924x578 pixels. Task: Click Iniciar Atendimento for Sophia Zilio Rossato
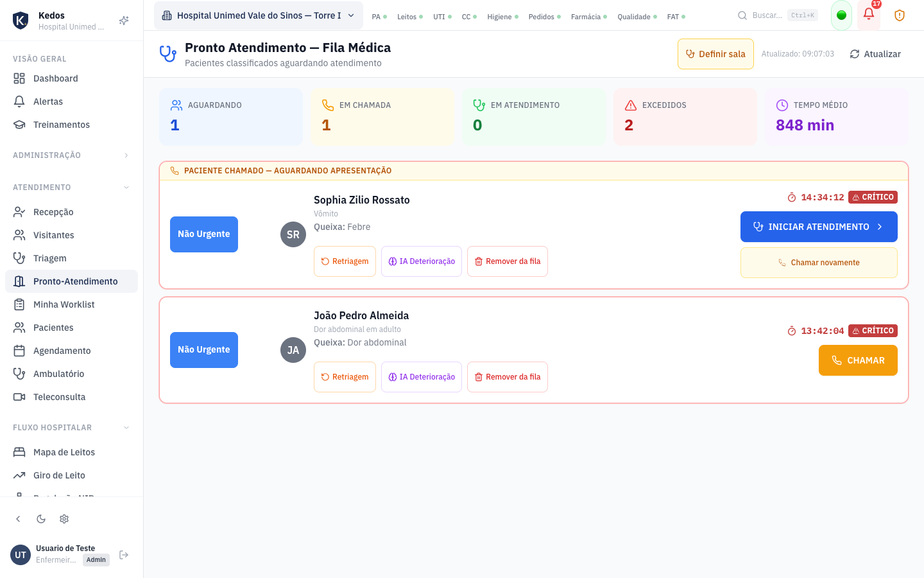[x=819, y=227]
